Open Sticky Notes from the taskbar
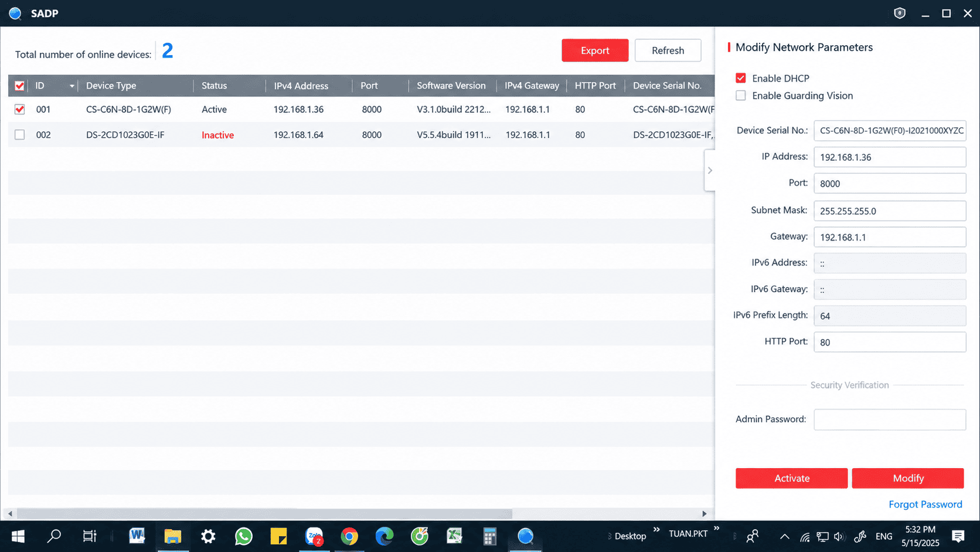Screen dimensions: 980x552 [278, 536]
